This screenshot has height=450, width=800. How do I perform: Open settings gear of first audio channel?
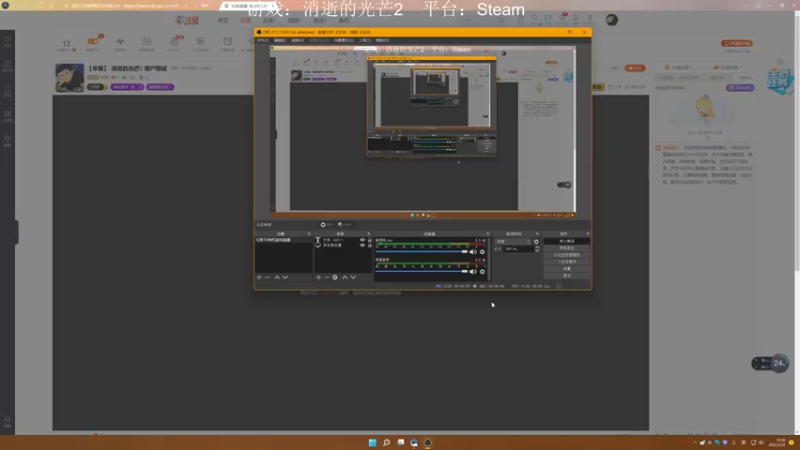click(482, 252)
